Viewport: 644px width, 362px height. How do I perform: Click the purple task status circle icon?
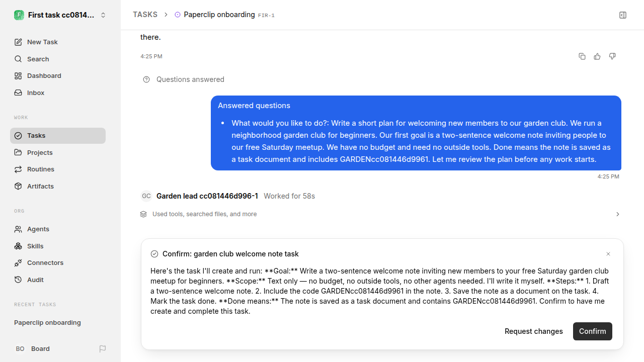point(178,15)
